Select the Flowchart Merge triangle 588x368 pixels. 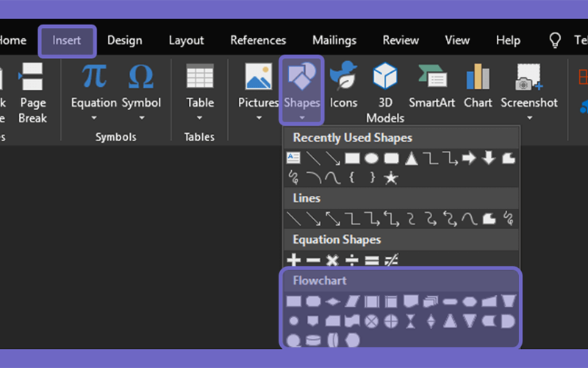click(x=470, y=322)
